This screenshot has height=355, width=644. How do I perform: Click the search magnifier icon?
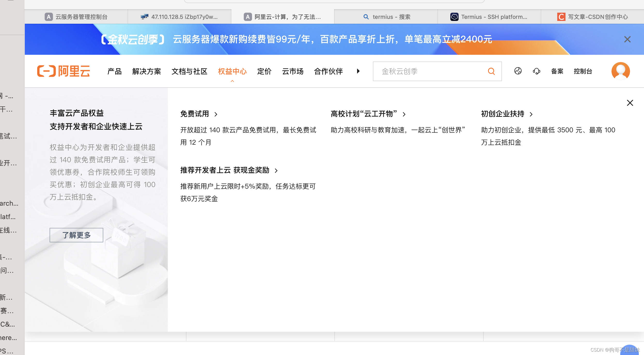point(491,71)
